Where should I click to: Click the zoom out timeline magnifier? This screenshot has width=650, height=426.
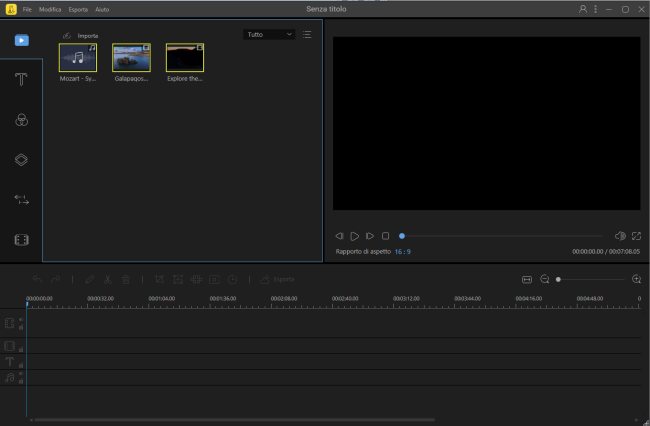[x=545, y=280]
